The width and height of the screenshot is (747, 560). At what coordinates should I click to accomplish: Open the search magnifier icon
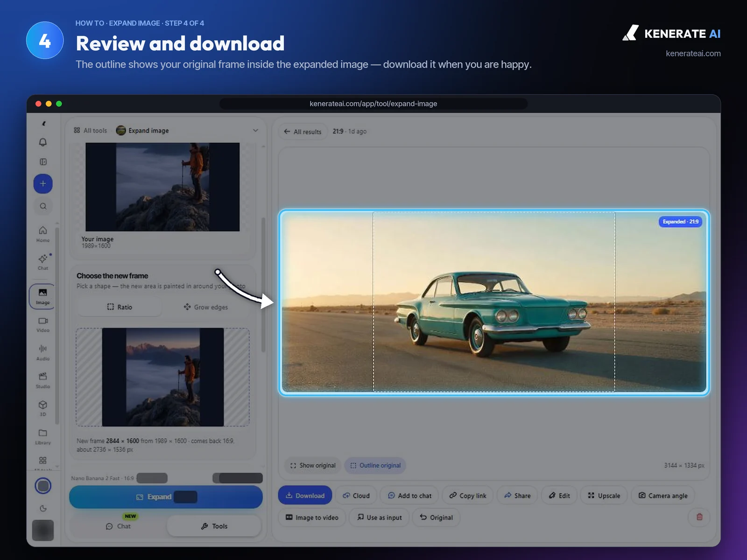coord(43,206)
